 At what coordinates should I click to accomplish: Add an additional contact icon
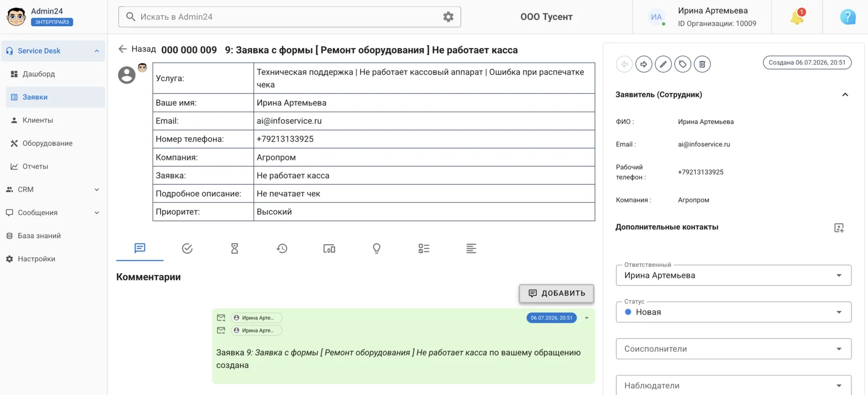click(x=839, y=228)
